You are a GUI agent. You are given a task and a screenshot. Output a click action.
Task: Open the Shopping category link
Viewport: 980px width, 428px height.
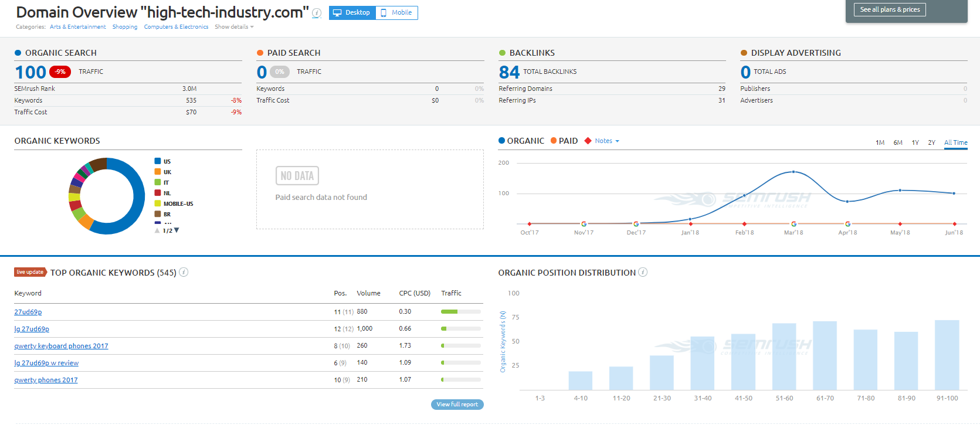point(125,27)
